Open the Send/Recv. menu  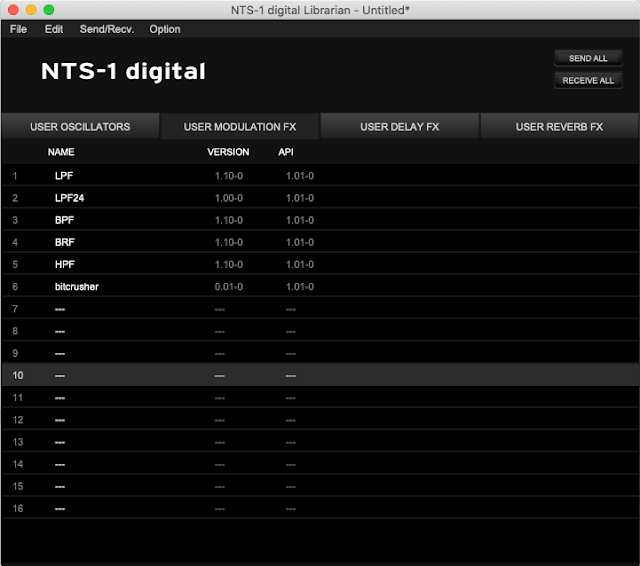pos(107,29)
